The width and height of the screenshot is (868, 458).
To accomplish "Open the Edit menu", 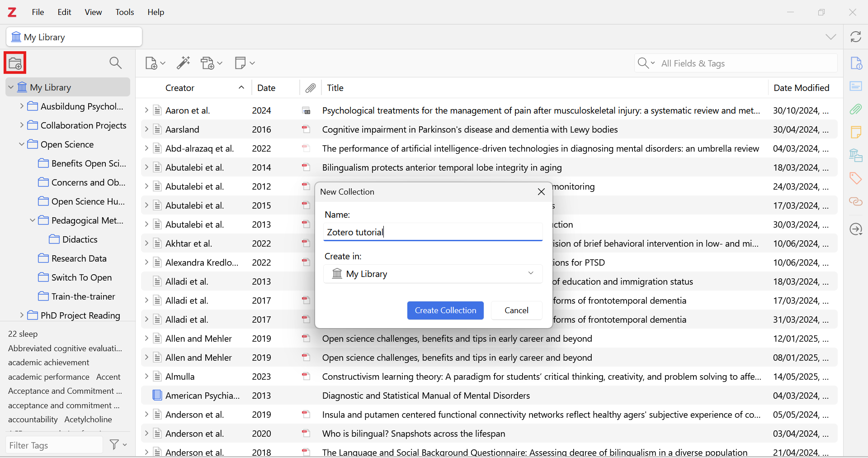I will (x=64, y=12).
